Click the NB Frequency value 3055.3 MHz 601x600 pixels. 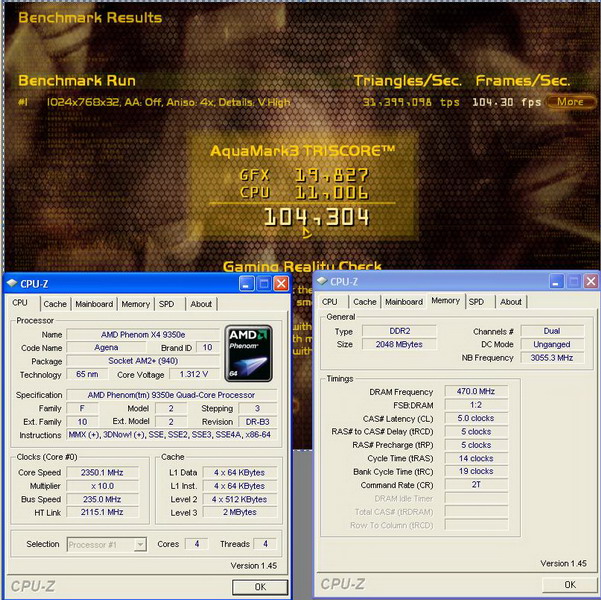pos(552,358)
